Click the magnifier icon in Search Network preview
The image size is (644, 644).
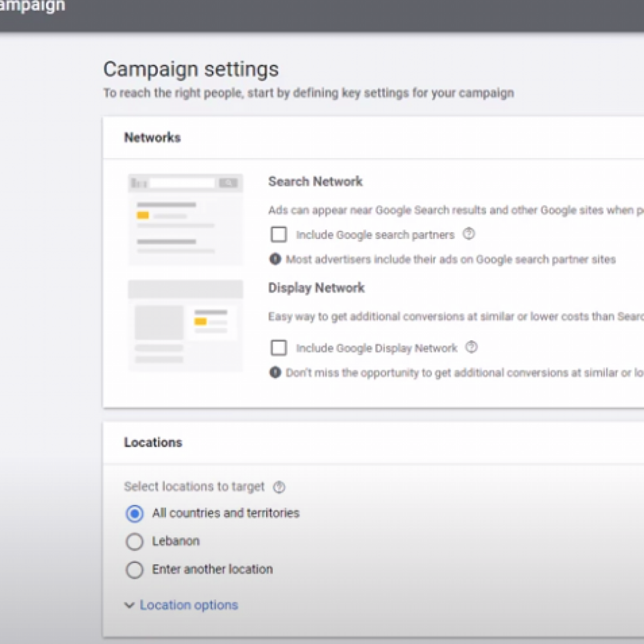[x=228, y=182]
